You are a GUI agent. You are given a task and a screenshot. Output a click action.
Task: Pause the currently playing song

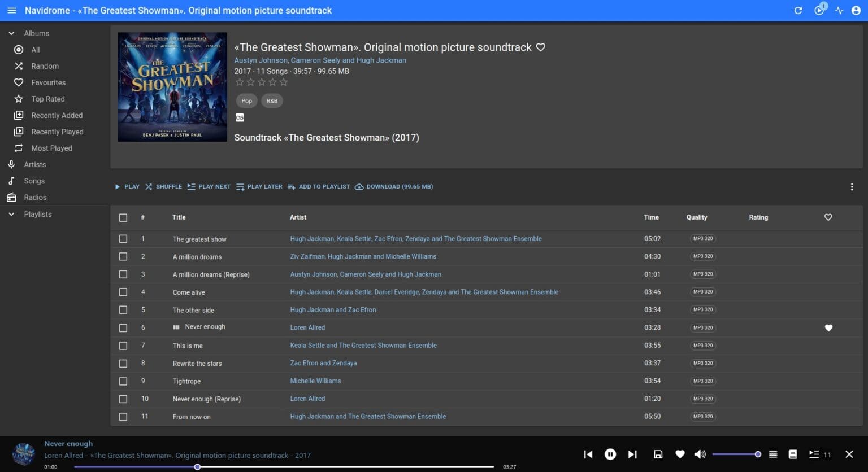(x=610, y=454)
